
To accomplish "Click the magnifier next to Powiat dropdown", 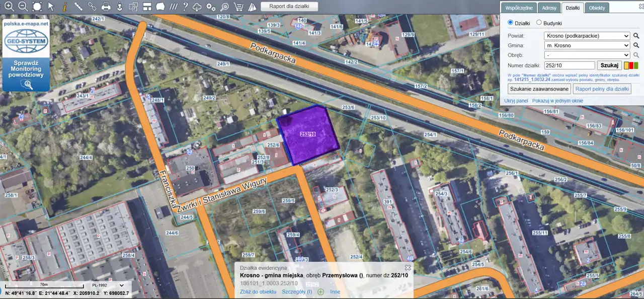I will (x=636, y=36).
